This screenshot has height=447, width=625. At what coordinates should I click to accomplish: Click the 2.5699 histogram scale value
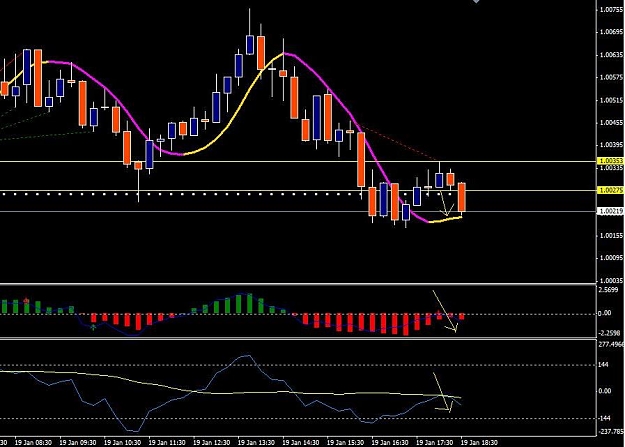pos(608,290)
